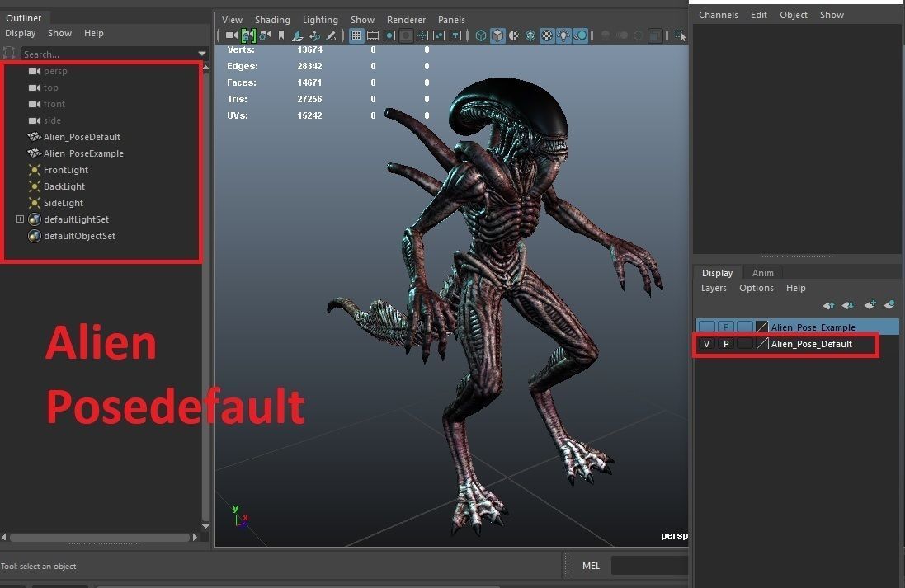The width and height of the screenshot is (905, 588).
Task: Select the Alien_Pose_Example display layer name
Action: tap(813, 327)
